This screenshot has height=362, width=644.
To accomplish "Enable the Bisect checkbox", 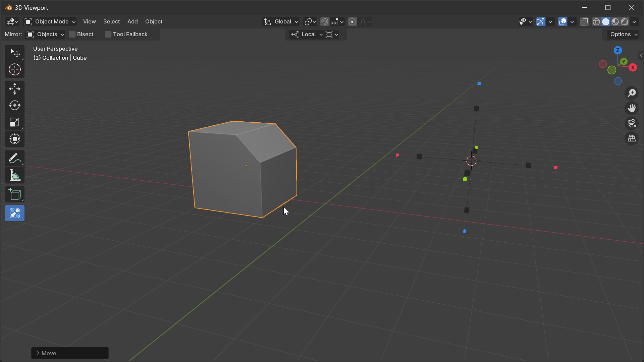I will tap(72, 35).
